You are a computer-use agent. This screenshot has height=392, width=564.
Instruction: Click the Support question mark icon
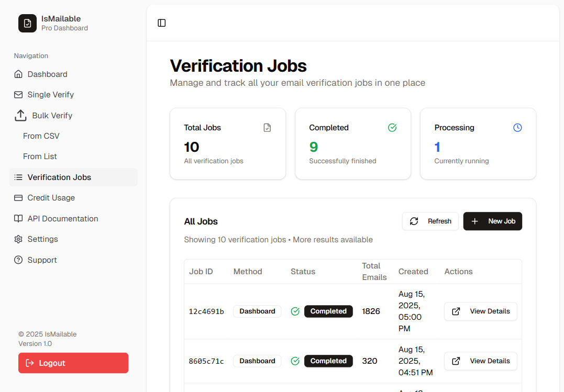coord(18,260)
